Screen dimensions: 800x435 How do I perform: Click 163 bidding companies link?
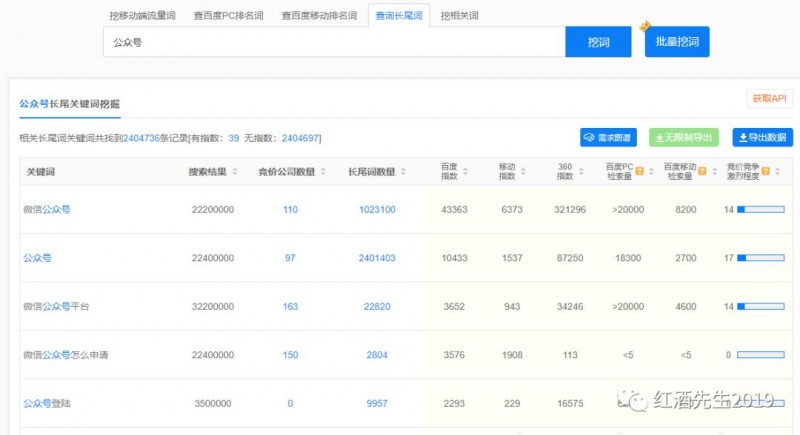pos(290,306)
